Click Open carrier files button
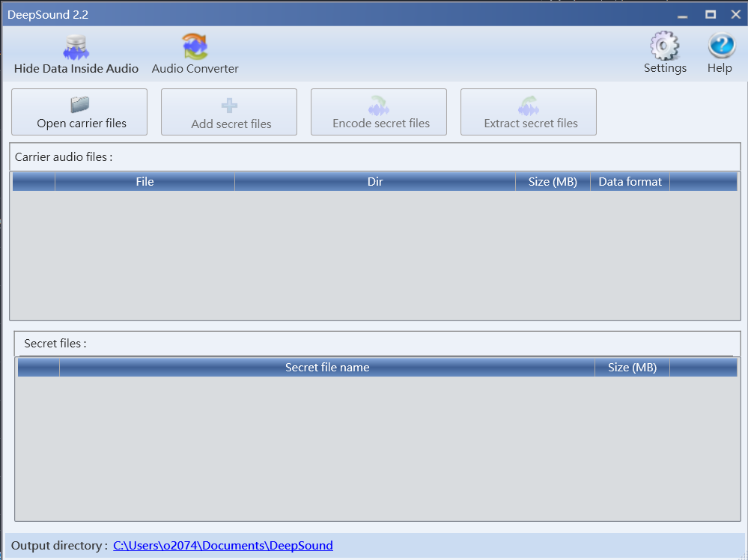Viewport: 748px width, 560px height. [79, 112]
